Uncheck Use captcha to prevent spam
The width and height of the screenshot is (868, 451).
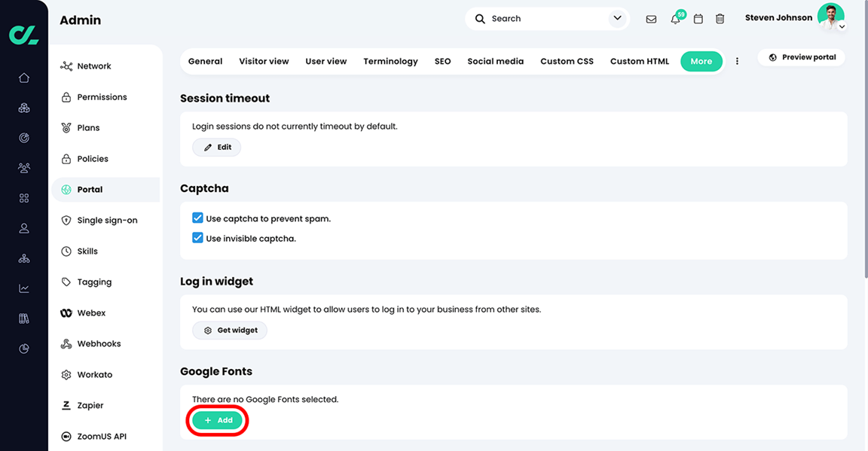pyautogui.click(x=197, y=218)
